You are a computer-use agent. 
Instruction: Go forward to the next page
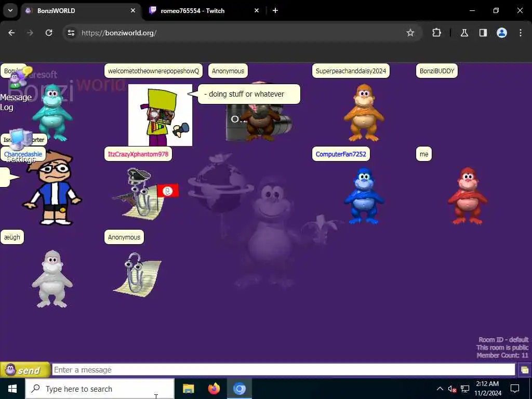click(30, 33)
